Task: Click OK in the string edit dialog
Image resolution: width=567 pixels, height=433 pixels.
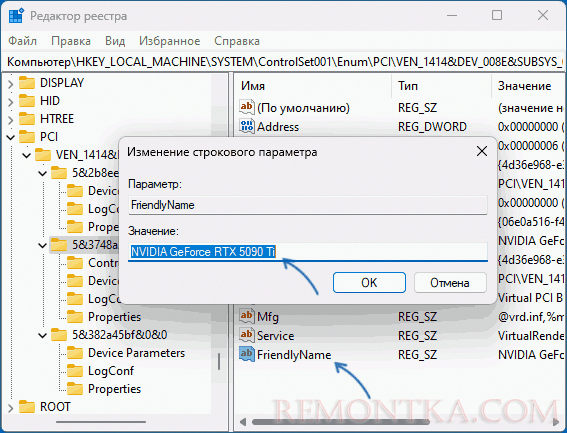Action: point(369,283)
